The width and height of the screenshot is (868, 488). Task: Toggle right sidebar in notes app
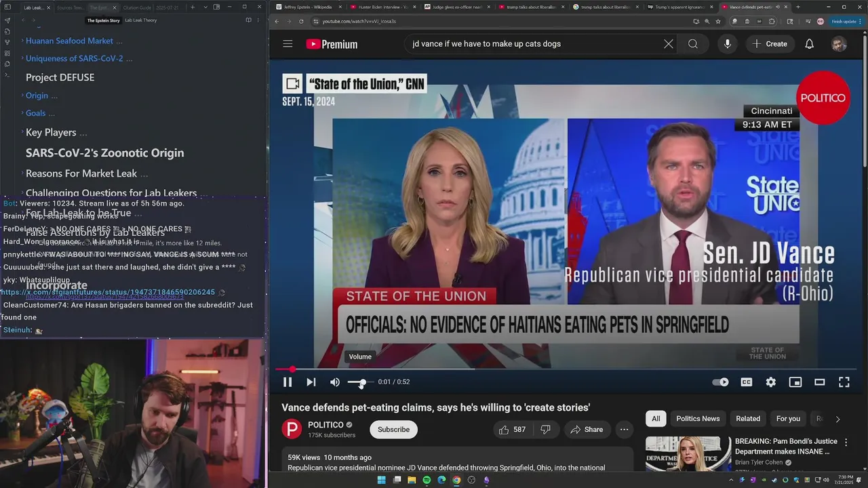pyautogui.click(x=216, y=7)
